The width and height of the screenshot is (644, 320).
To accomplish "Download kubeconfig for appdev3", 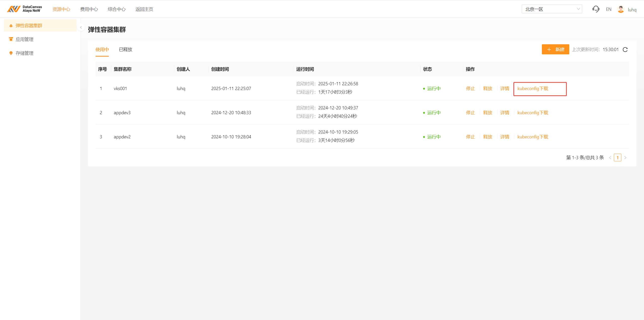I will coord(533,113).
